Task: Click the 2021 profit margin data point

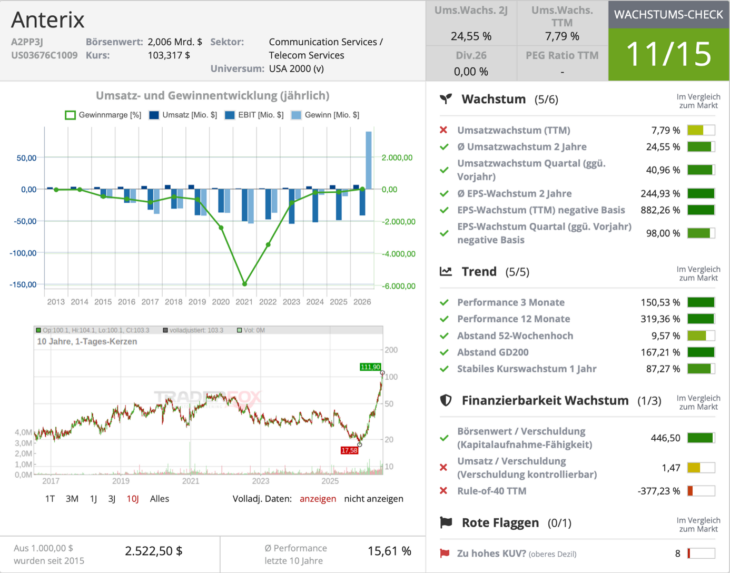Action: click(x=244, y=283)
